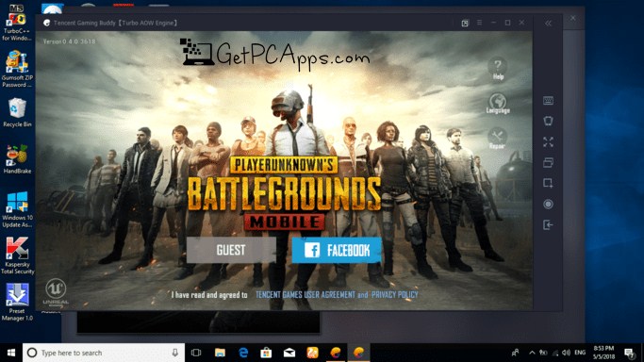Click the People icon in the taskbar tray
This screenshot has height=362, width=644.
pyautogui.click(x=515, y=353)
